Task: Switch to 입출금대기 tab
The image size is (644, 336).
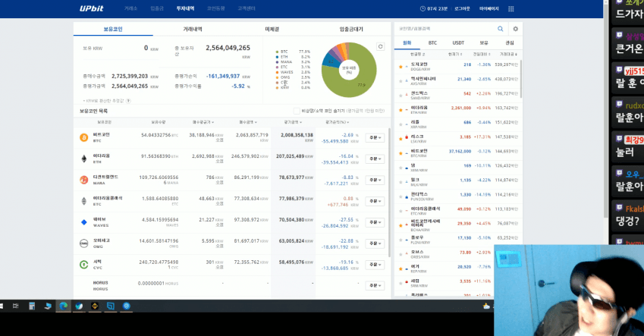Action: click(x=351, y=29)
